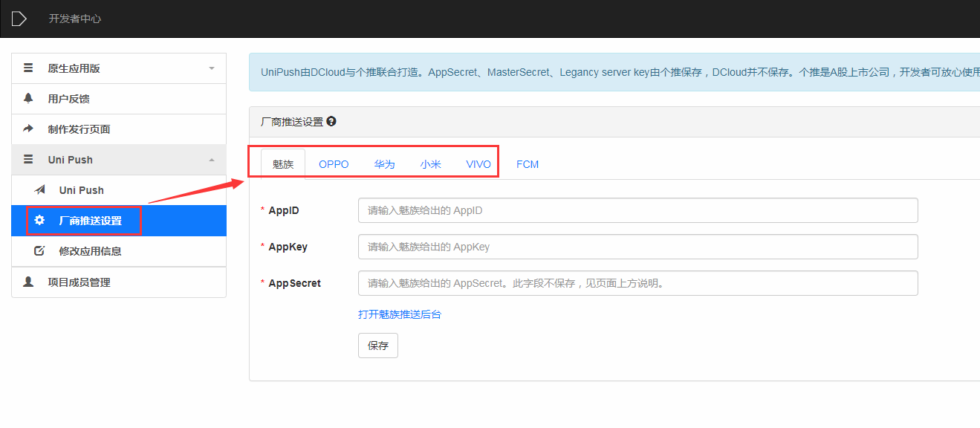This screenshot has width=980, height=428.
Task: Click the help question icon beside 厂商推送设置
Action: [x=331, y=121]
